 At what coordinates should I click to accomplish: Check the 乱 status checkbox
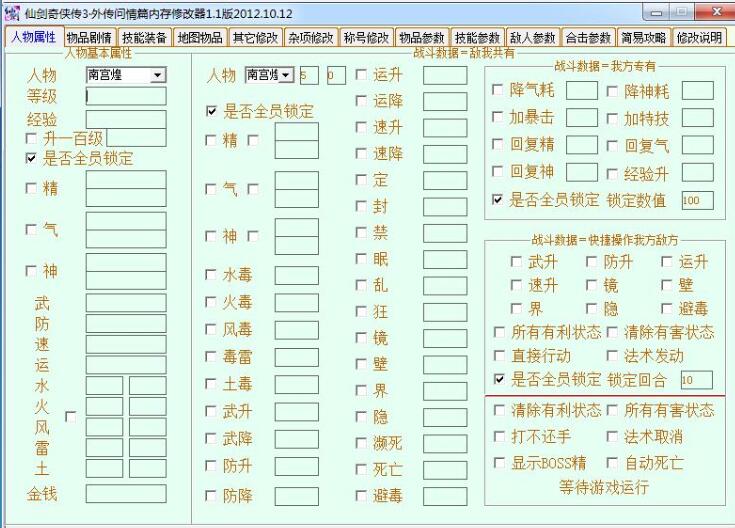pyautogui.click(x=361, y=285)
